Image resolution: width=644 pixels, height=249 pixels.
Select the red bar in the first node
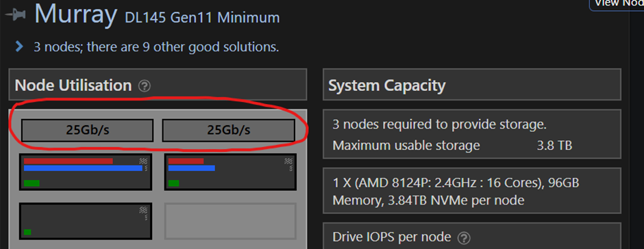tap(69, 161)
